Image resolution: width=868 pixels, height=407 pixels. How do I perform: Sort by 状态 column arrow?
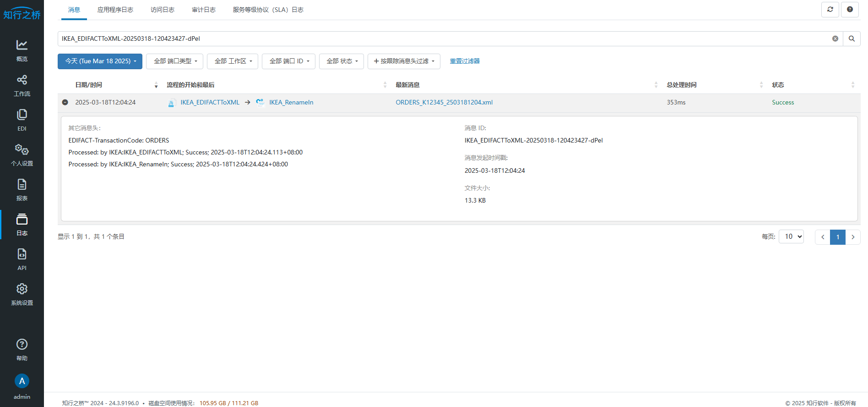pyautogui.click(x=853, y=85)
